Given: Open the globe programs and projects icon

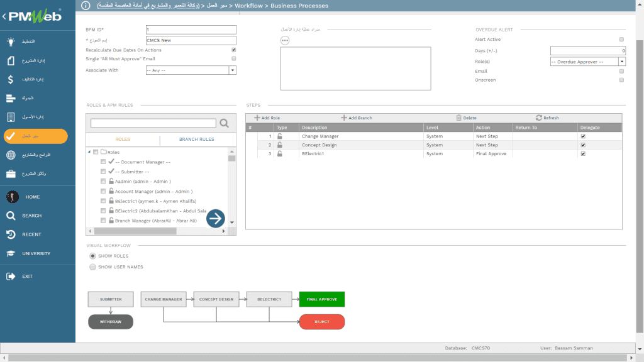Looking at the screenshot, I should click(x=11, y=155).
